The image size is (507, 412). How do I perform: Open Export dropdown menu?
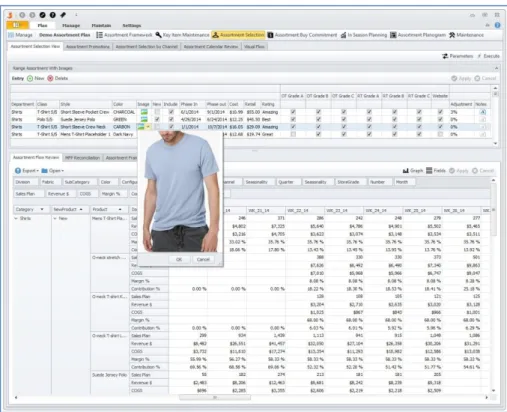38,171
